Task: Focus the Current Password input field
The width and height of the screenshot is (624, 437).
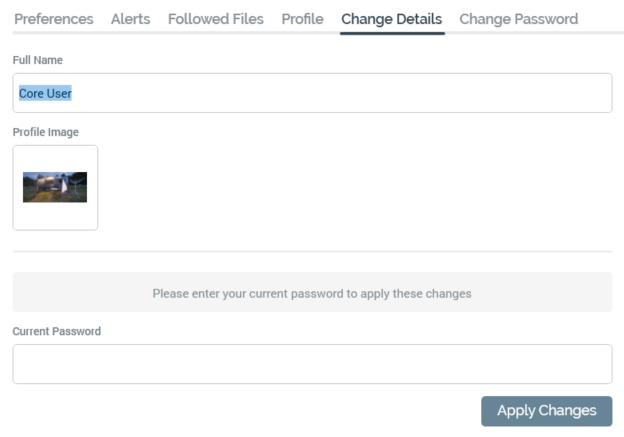Action: coord(312,364)
